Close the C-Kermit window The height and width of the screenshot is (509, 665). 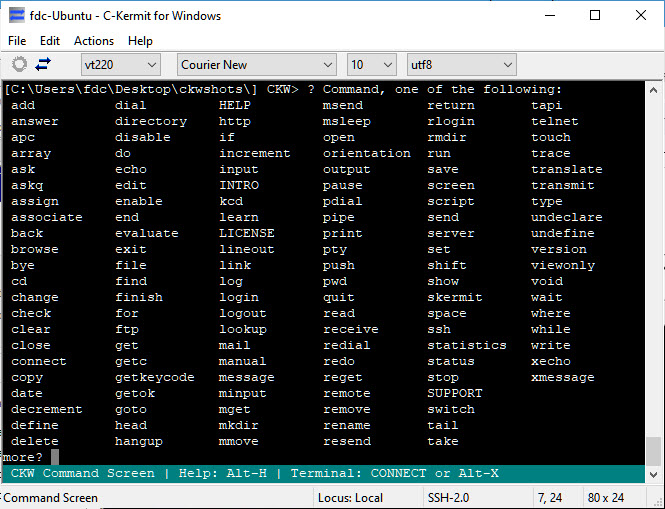pos(641,16)
